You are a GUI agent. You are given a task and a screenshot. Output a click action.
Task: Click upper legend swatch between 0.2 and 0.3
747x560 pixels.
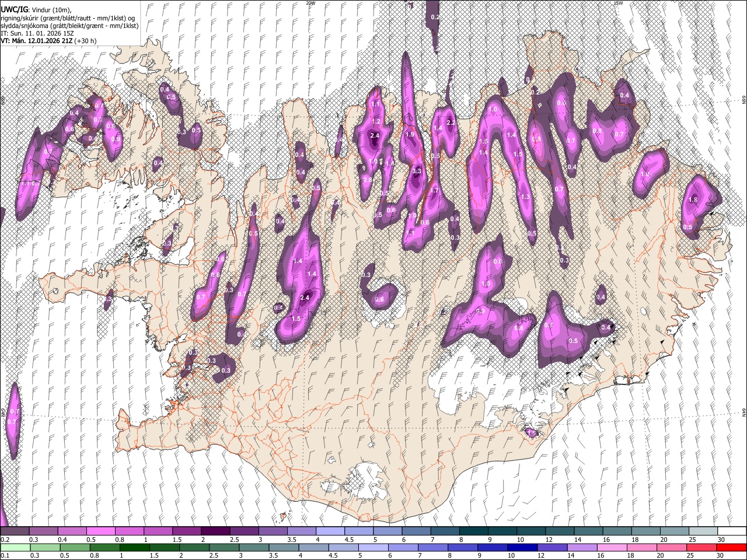click(15, 531)
